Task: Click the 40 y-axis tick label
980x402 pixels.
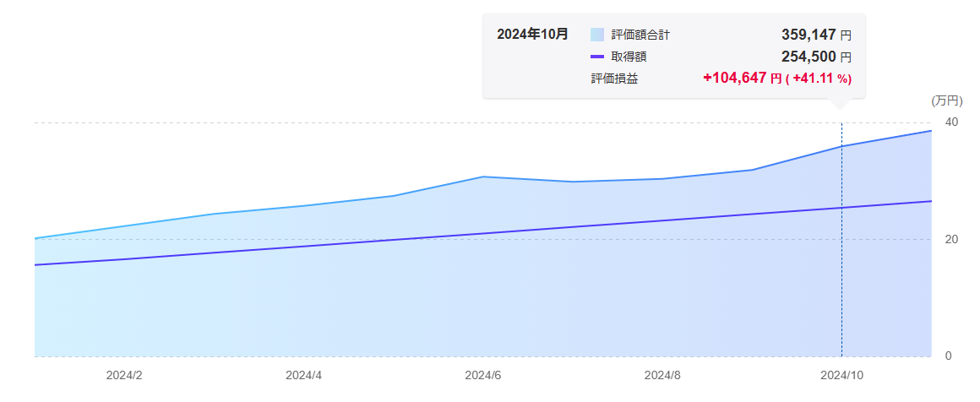Action: tap(951, 122)
